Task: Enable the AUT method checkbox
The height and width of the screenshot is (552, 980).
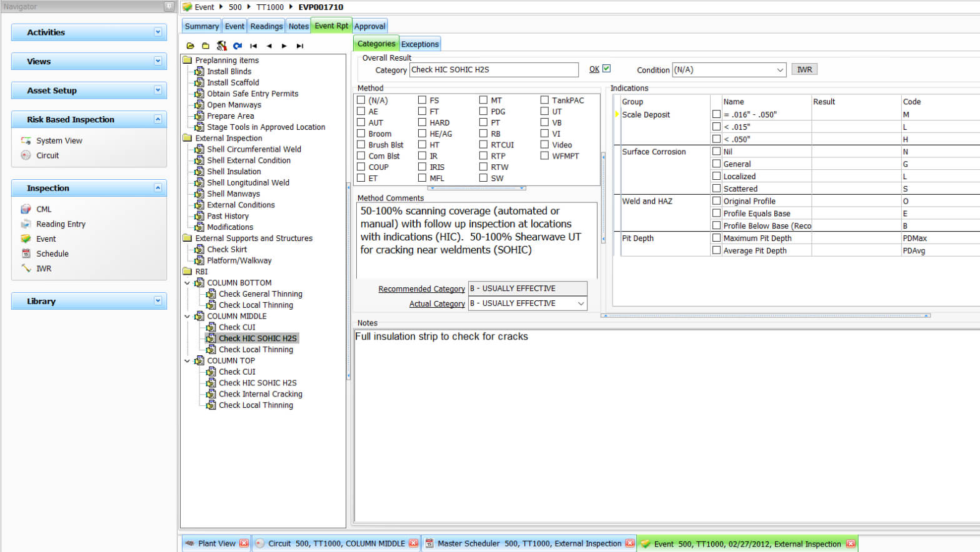Action: point(361,122)
